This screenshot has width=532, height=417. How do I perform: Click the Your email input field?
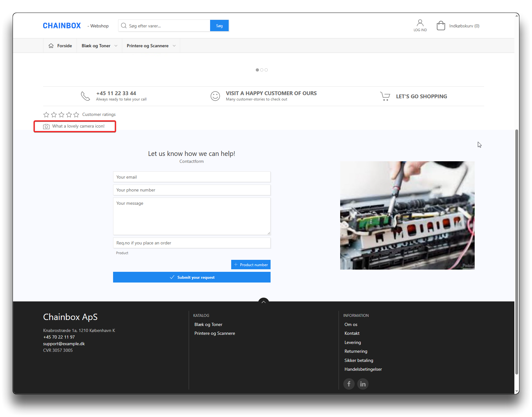pyautogui.click(x=192, y=177)
